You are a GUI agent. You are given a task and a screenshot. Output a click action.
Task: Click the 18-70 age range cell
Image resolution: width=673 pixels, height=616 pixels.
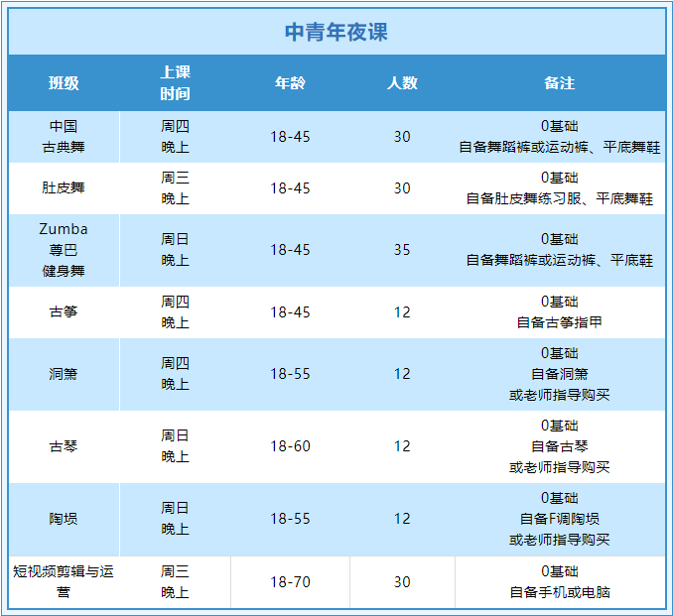tap(290, 581)
